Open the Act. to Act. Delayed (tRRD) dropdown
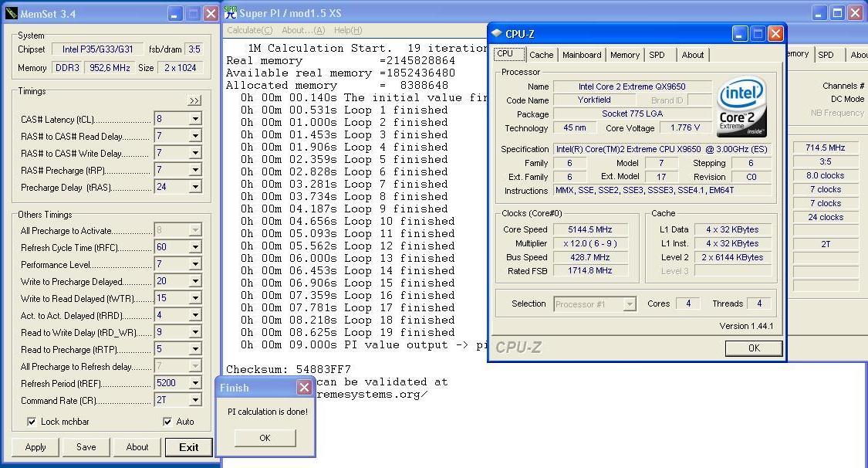Screen dimensions: 868x468 (195, 315)
